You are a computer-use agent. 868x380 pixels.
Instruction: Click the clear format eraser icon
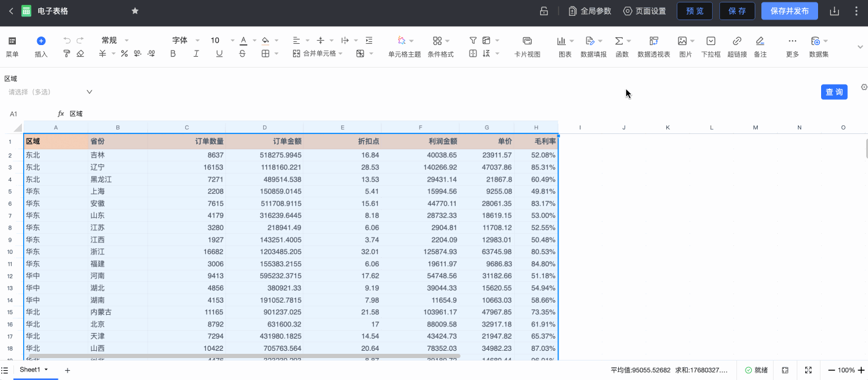coord(80,54)
